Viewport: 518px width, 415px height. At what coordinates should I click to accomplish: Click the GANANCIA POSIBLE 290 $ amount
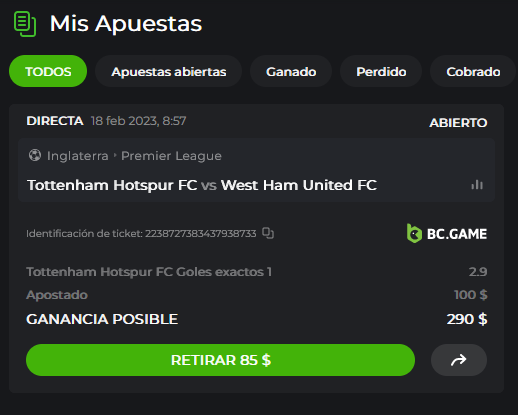(467, 319)
